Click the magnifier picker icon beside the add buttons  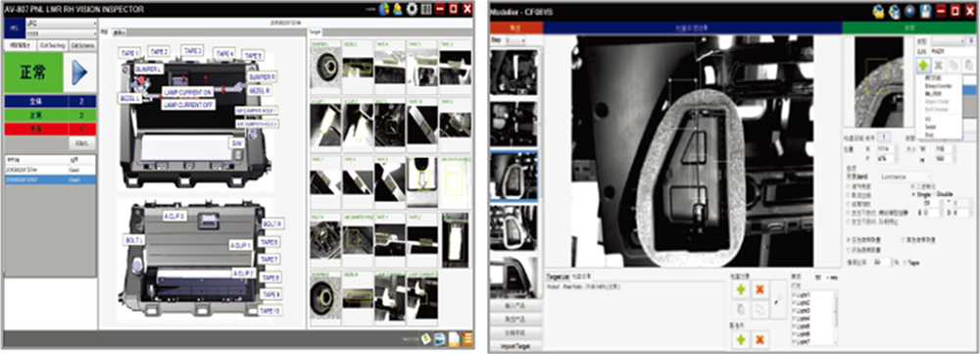click(x=778, y=298)
